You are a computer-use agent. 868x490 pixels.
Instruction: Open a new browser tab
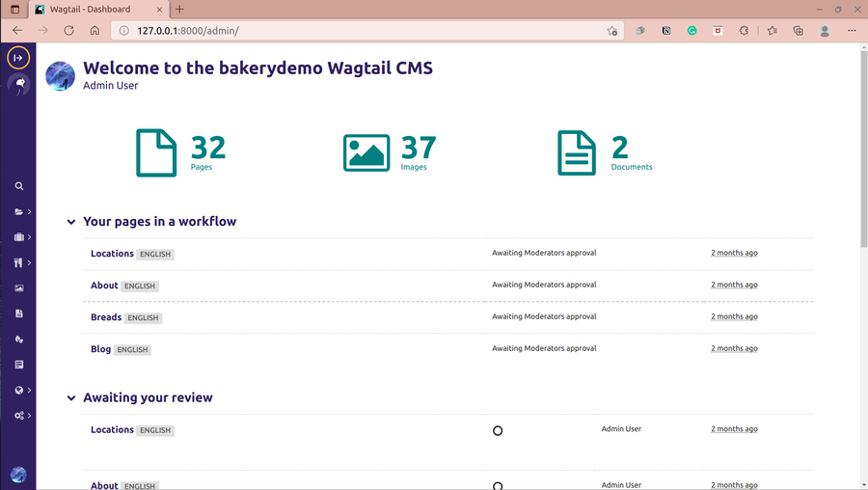pyautogui.click(x=179, y=9)
